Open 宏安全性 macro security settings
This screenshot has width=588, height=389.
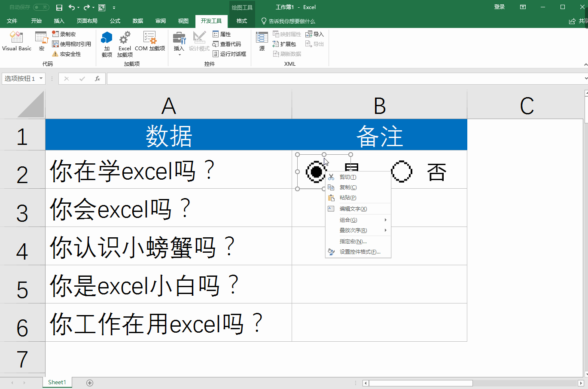pyautogui.click(x=67, y=54)
